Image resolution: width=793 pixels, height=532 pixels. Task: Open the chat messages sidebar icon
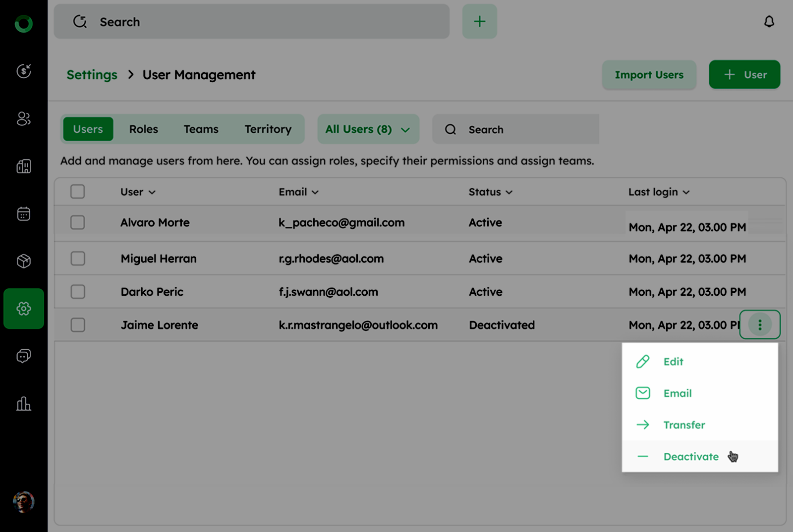(24, 356)
